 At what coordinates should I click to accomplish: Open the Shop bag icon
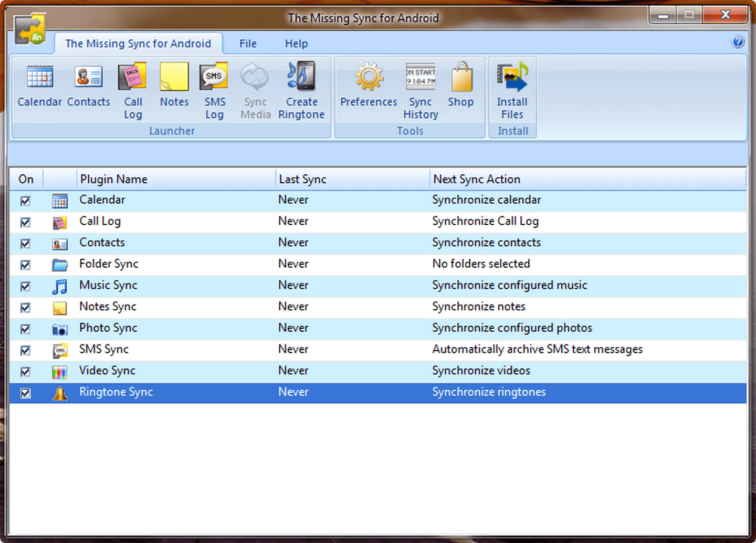(461, 77)
